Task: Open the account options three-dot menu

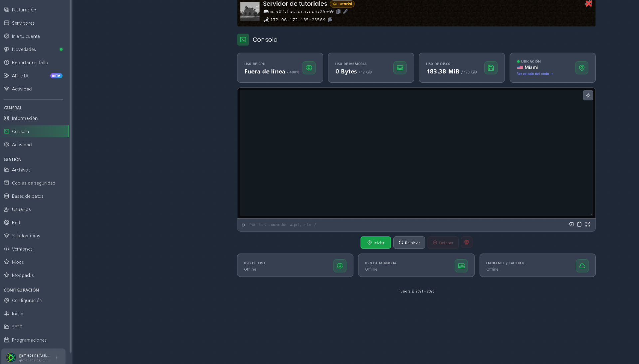Action: 57,358
